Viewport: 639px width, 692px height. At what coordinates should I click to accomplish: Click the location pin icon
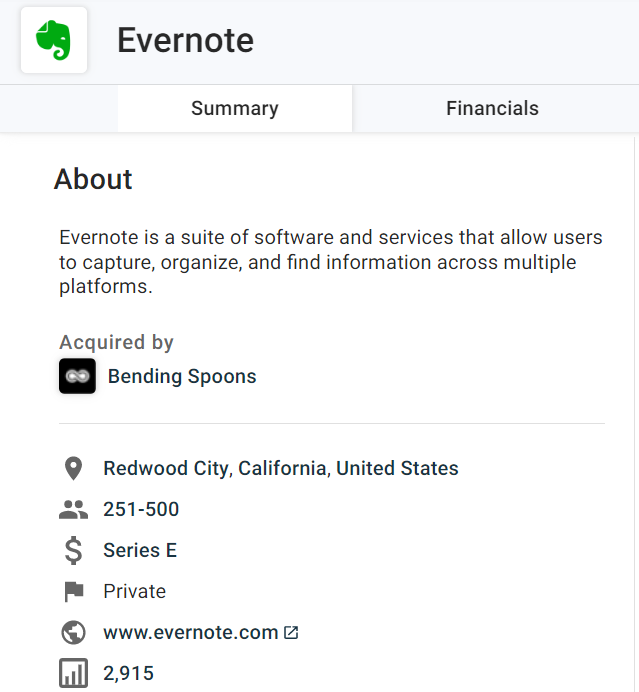[x=73, y=468]
